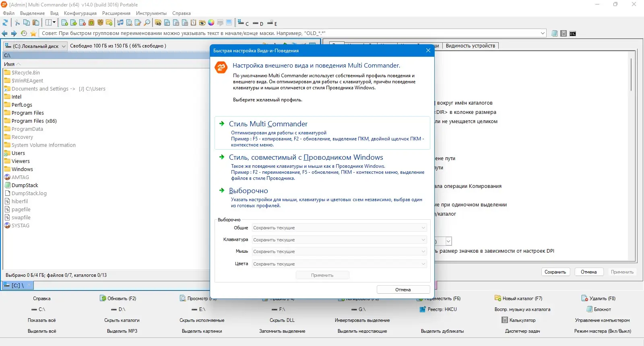Click the new file icon with green plus

(x=65, y=23)
